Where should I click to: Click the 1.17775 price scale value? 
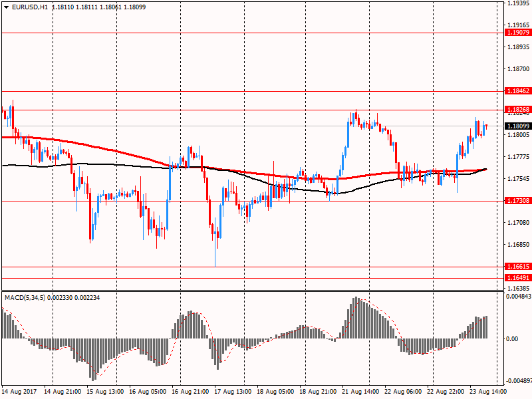click(x=518, y=157)
